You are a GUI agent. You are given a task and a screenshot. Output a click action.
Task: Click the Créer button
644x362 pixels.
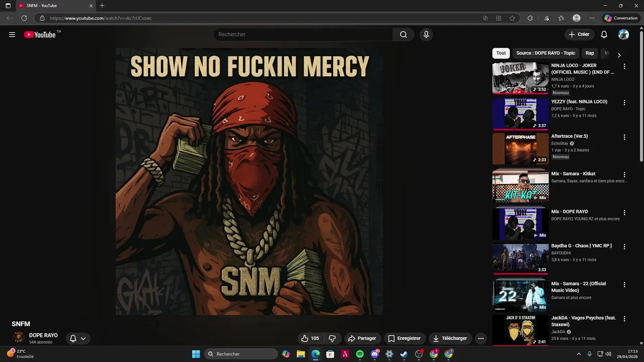pyautogui.click(x=579, y=34)
